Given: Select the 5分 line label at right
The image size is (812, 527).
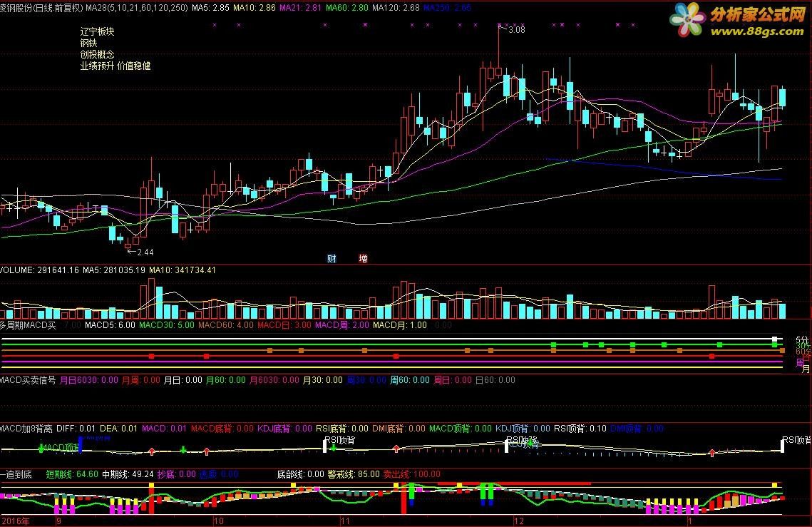Looking at the screenshot, I should pos(802,340).
